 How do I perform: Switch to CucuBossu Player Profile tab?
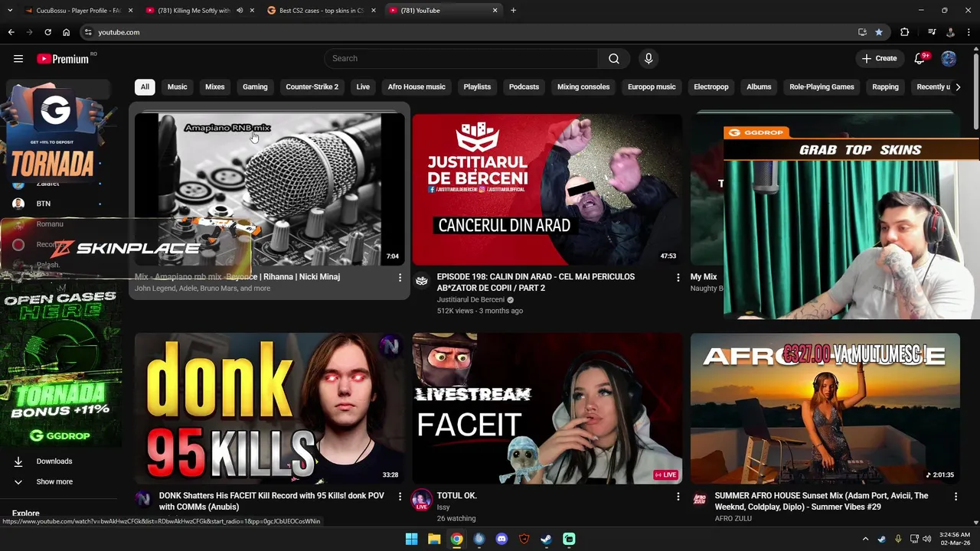pos(78,11)
